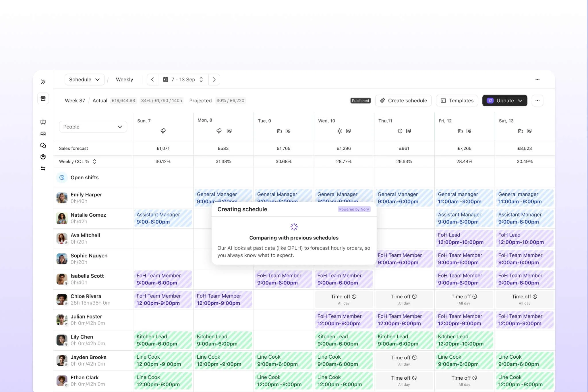Select the Weekly view tab
This screenshot has width=588, height=392.
124,80
